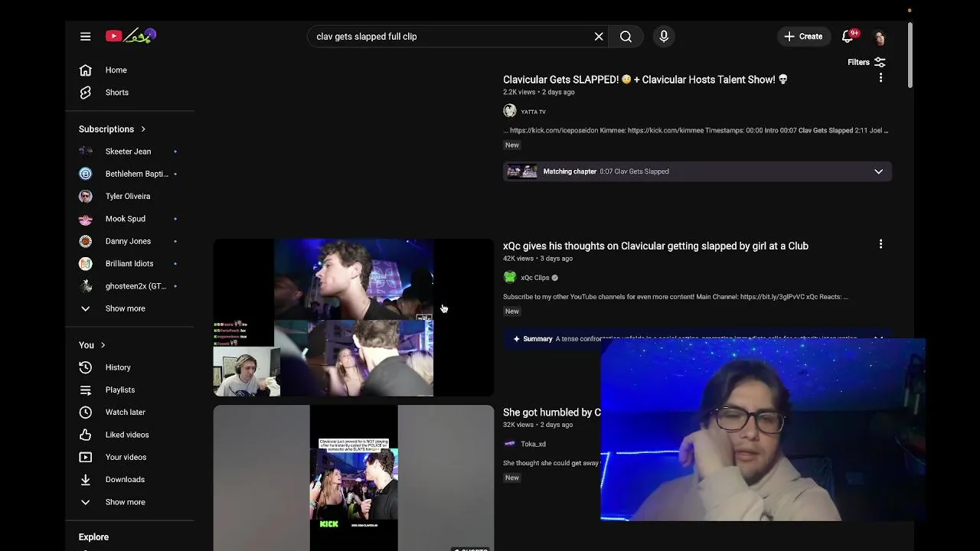Open 'Clavicular Gets SLAPPED!' video title

pyautogui.click(x=645, y=80)
